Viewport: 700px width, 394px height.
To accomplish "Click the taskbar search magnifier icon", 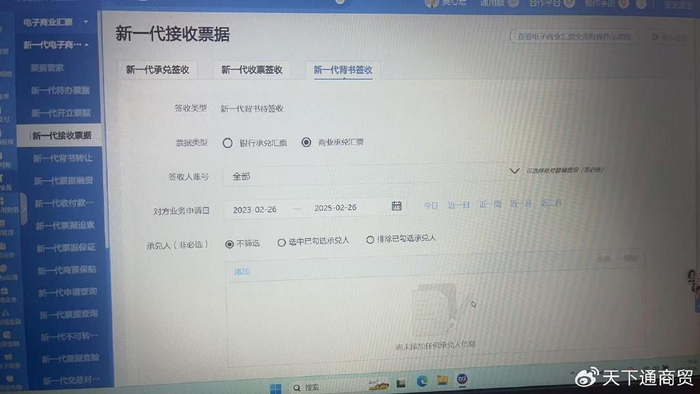I will [297, 388].
